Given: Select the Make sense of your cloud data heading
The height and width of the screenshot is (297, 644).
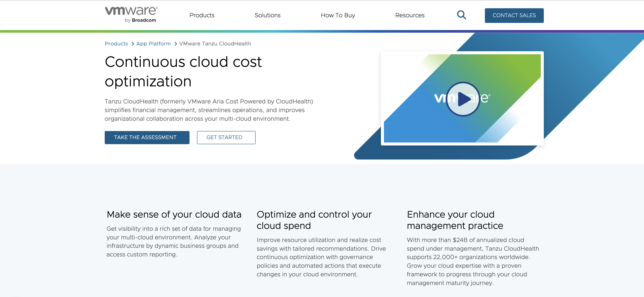Looking at the screenshot, I should [174, 214].
